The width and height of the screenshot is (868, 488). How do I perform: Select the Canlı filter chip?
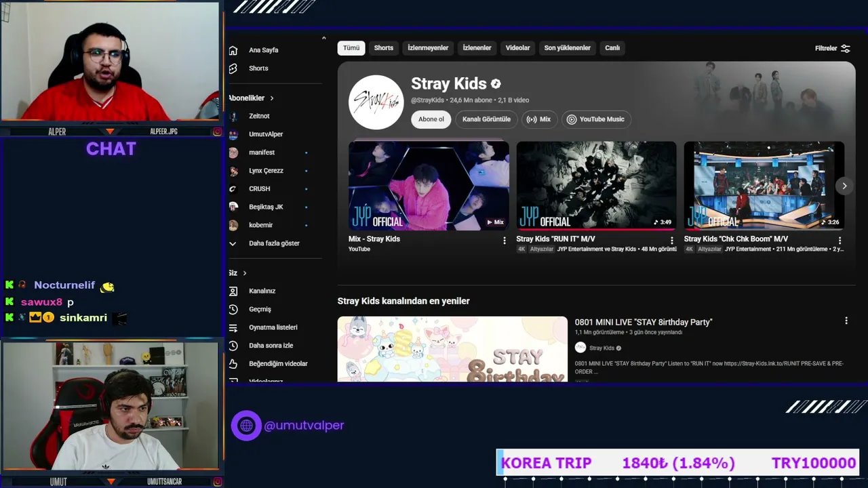click(x=612, y=48)
